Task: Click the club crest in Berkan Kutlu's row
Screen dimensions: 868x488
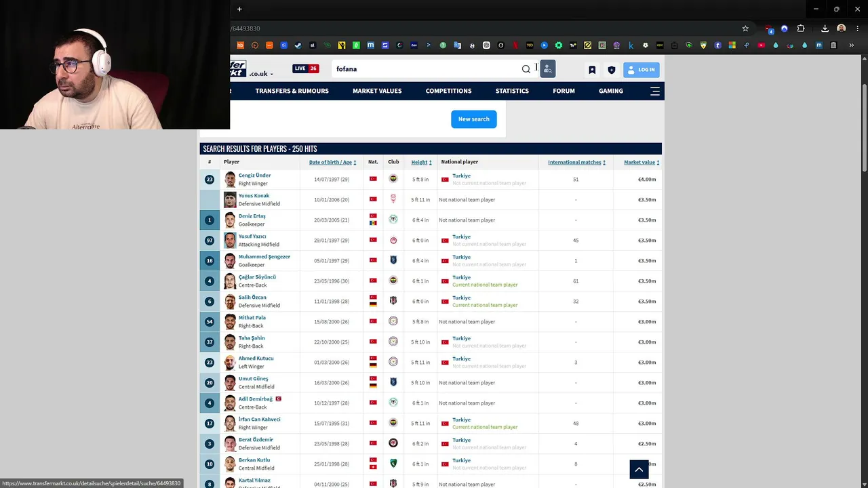Action: [x=393, y=464]
